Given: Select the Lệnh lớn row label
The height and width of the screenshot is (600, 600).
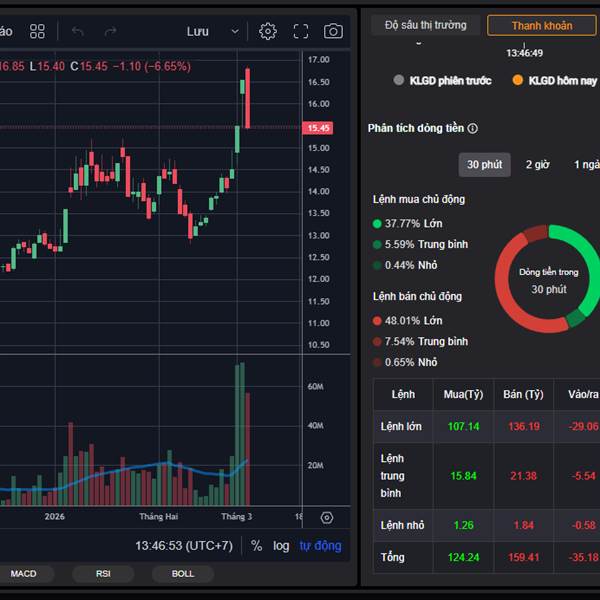Looking at the screenshot, I should pos(401,426).
